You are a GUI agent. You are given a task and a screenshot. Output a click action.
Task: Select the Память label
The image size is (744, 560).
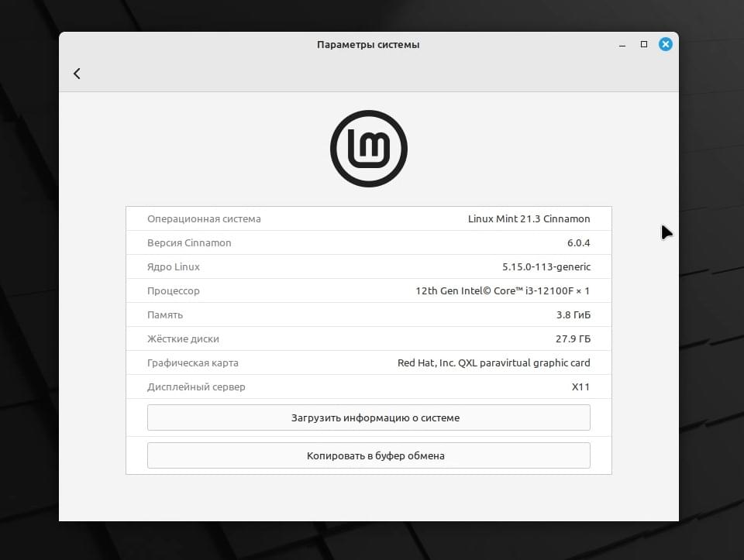(164, 314)
